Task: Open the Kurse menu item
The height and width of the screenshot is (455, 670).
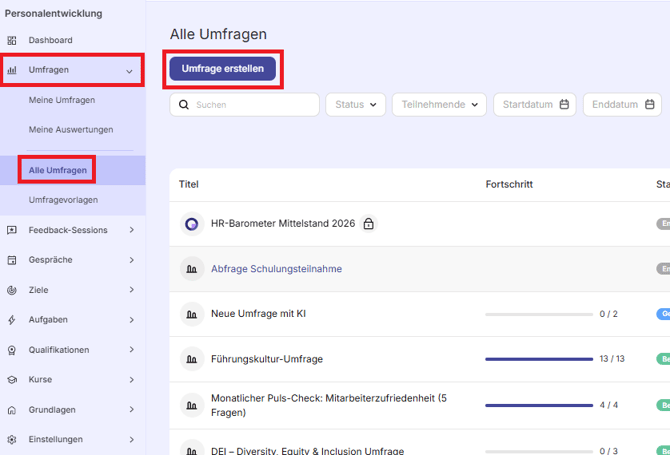Action: [x=40, y=379]
